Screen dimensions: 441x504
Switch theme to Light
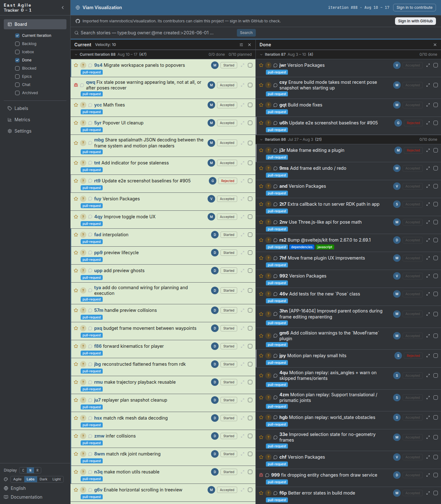pos(57,479)
